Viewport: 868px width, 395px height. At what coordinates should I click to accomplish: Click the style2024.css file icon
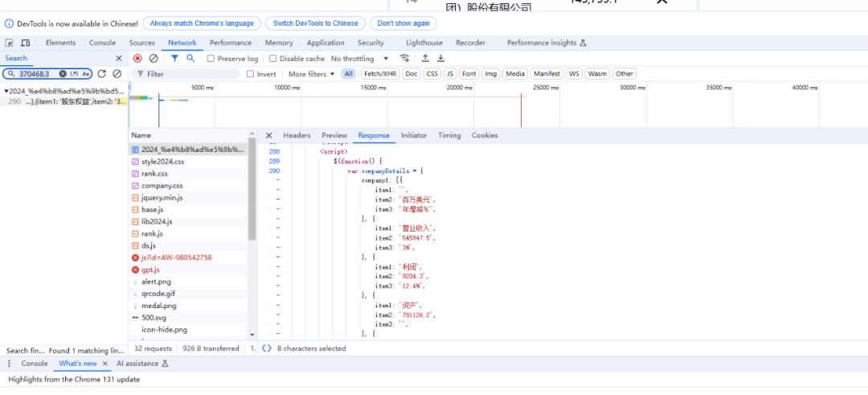click(136, 162)
